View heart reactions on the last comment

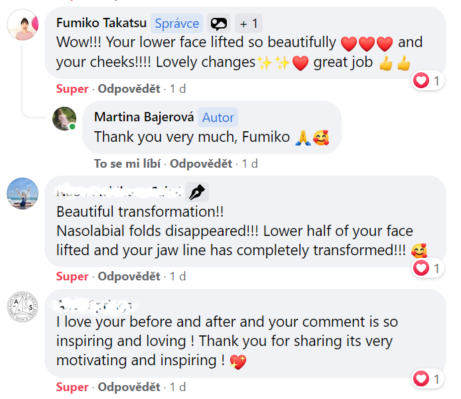pyautogui.click(x=428, y=379)
